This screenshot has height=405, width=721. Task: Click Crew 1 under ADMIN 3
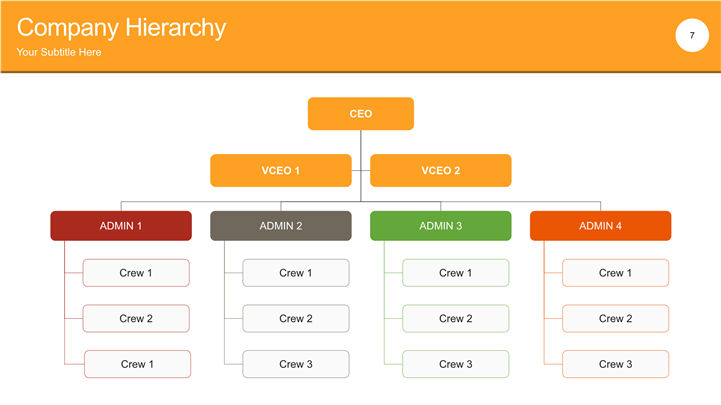pos(456,273)
